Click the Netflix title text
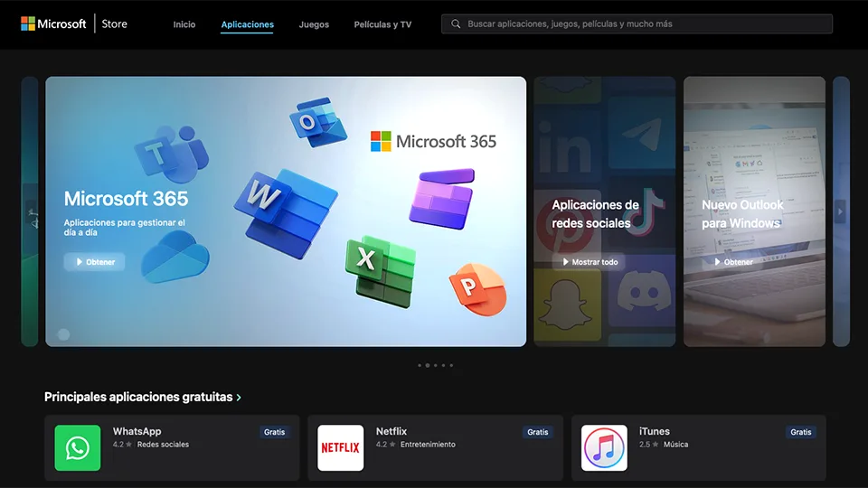The width and height of the screenshot is (868, 488). [392, 431]
